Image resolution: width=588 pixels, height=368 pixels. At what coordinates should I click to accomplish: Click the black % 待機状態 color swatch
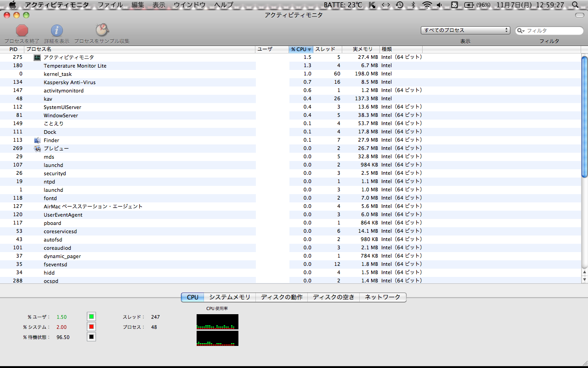click(x=91, y=337)
